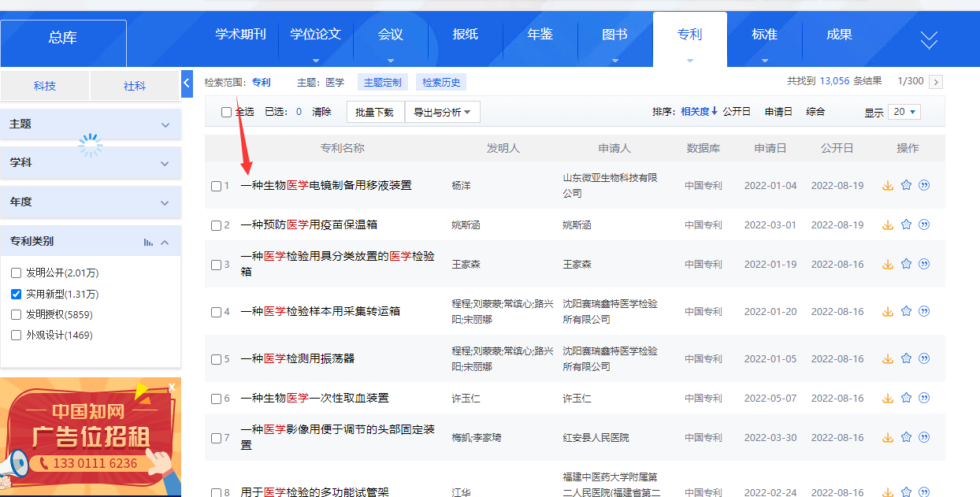The height and width of the screenshot is (497, 980).
Task: Check the 全选 select-all checkbox
Action: pyautogui.click(x=227, y=113)
